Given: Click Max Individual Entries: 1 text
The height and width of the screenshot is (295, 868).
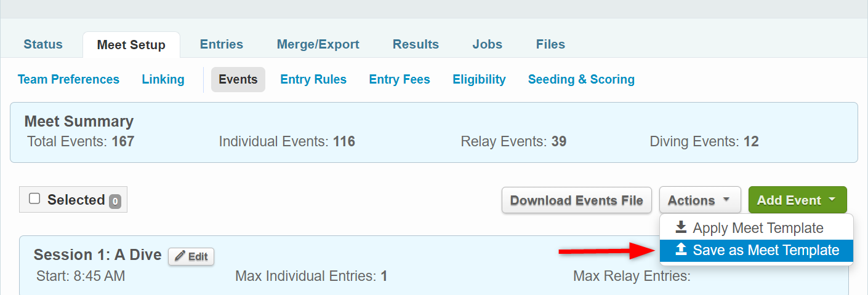Looking at the screenshot, I should [x=311, y=276].
